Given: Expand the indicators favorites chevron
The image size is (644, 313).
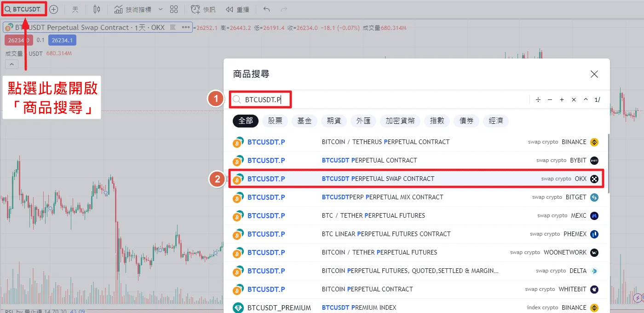Looking at the screenshot, I should [x=160, y=9].
